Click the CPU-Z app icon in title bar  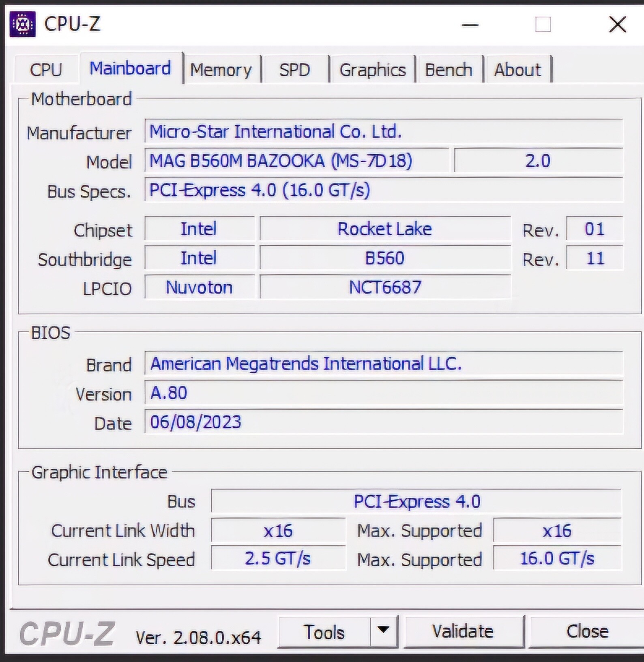click(22, 24)
